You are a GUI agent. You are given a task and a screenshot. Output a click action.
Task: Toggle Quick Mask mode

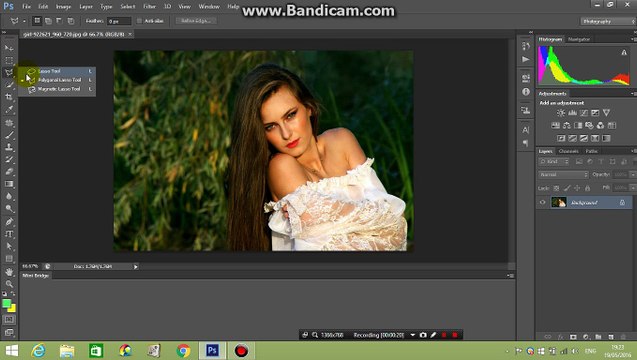pos(9,320)
